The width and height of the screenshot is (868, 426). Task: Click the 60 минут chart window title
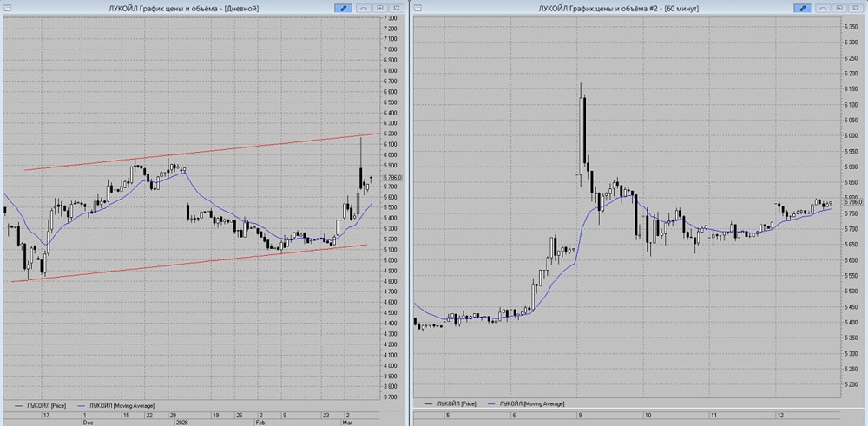point(619,9)
